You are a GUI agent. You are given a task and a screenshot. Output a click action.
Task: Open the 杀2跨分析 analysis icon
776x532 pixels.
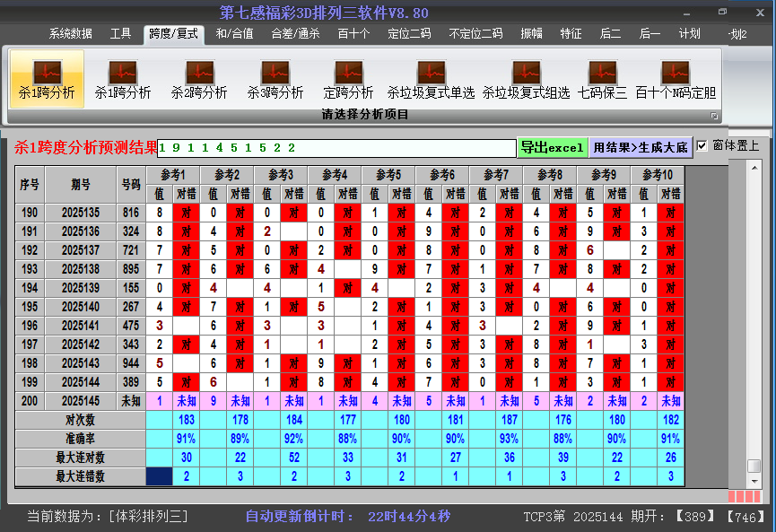199,79
